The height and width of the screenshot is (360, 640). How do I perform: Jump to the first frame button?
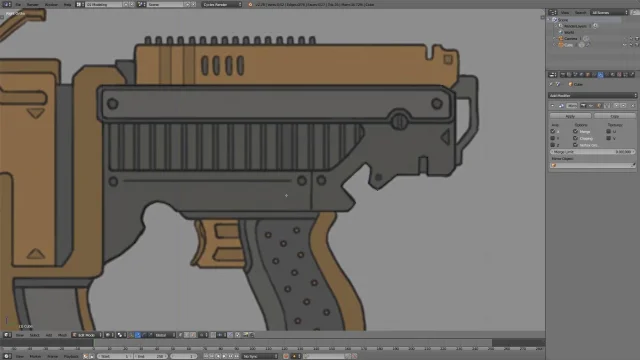tap(206, 356)
